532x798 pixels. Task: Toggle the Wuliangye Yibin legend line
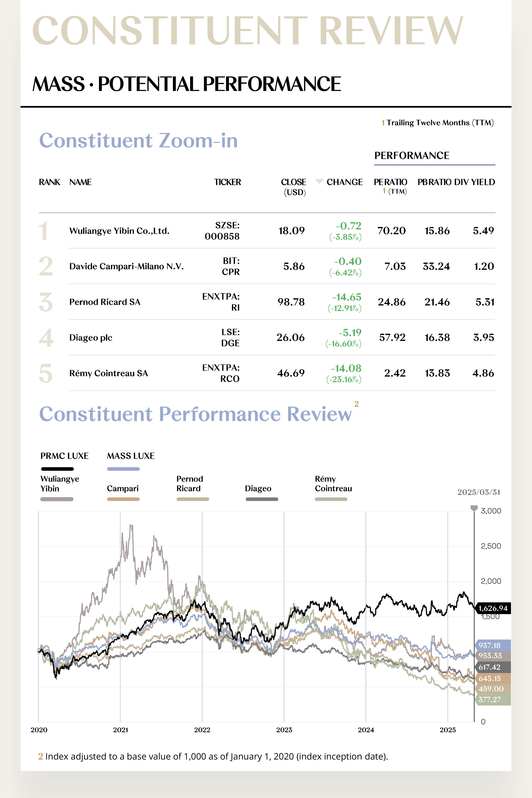(x=57, y=499)
